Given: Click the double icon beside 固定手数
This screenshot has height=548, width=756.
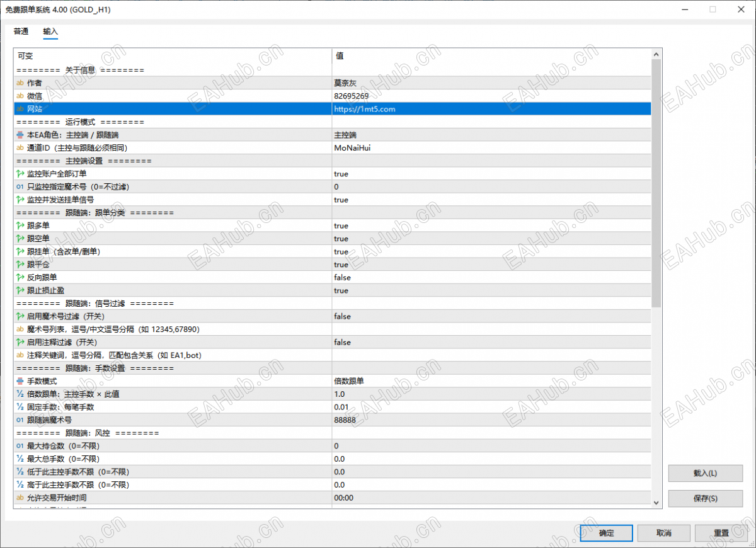Looking at the screenshot, I should 20,407.
